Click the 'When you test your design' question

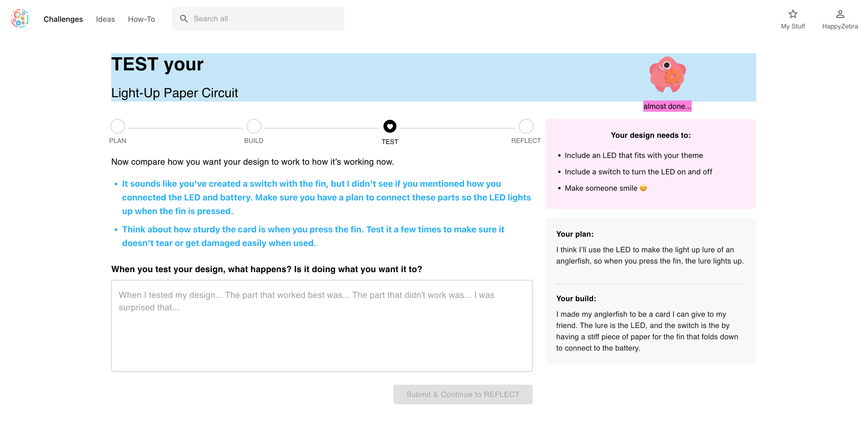click(x=267, y=269)
